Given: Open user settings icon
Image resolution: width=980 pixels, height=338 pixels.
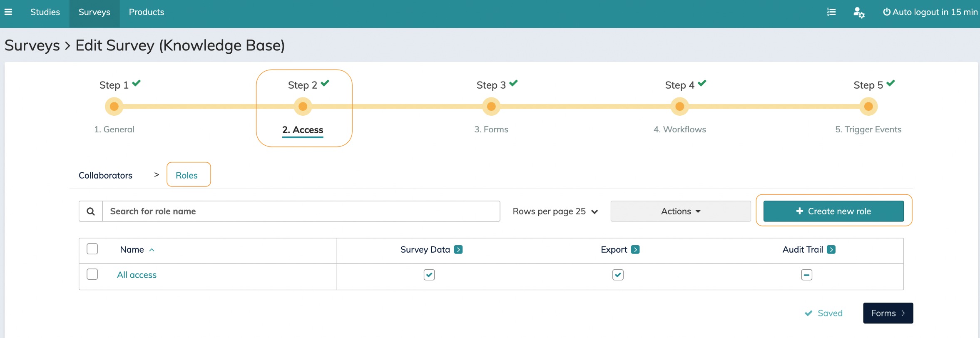Looking at the screenshot, I should click(858, 12).
